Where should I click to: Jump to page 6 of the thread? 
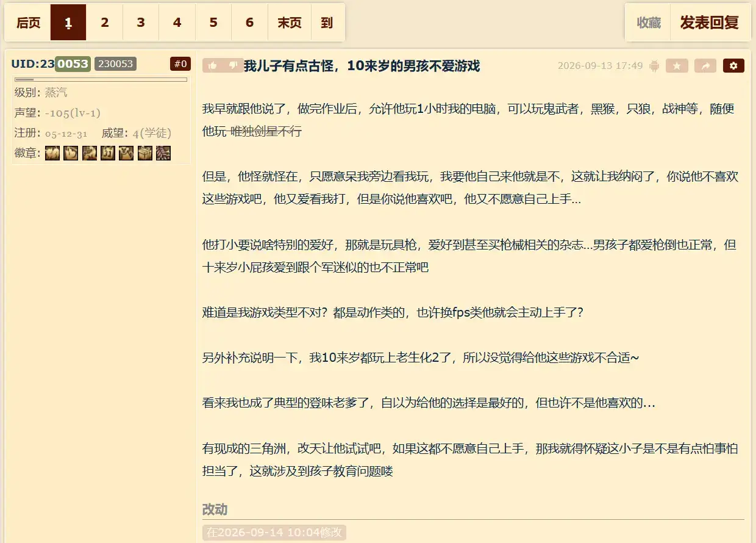249,23
